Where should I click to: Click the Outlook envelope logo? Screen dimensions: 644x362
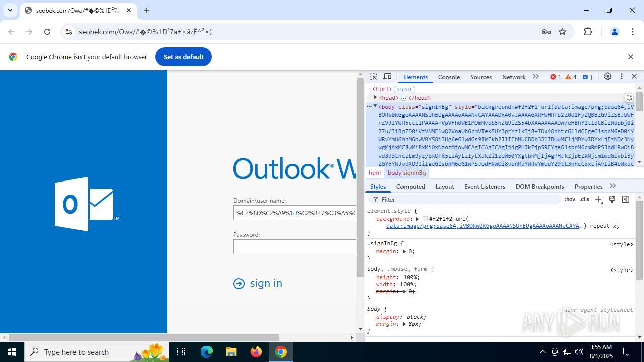point(87,204)
